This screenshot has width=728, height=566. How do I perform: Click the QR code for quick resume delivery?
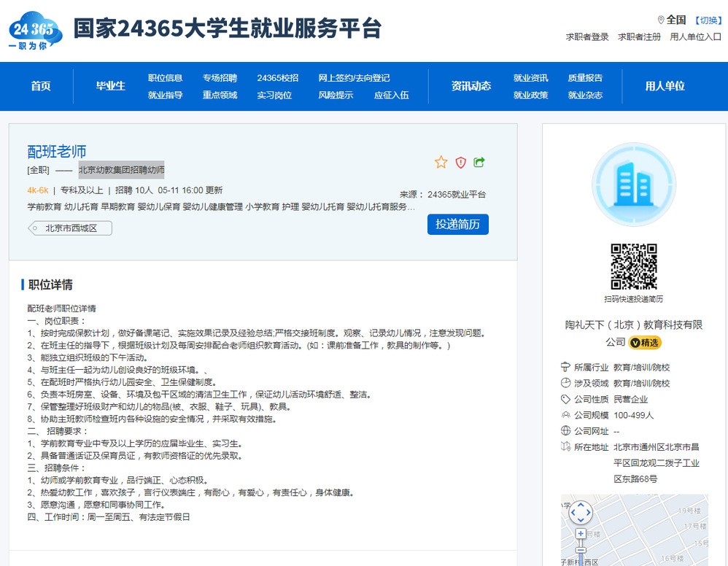(x=633, y=267)
